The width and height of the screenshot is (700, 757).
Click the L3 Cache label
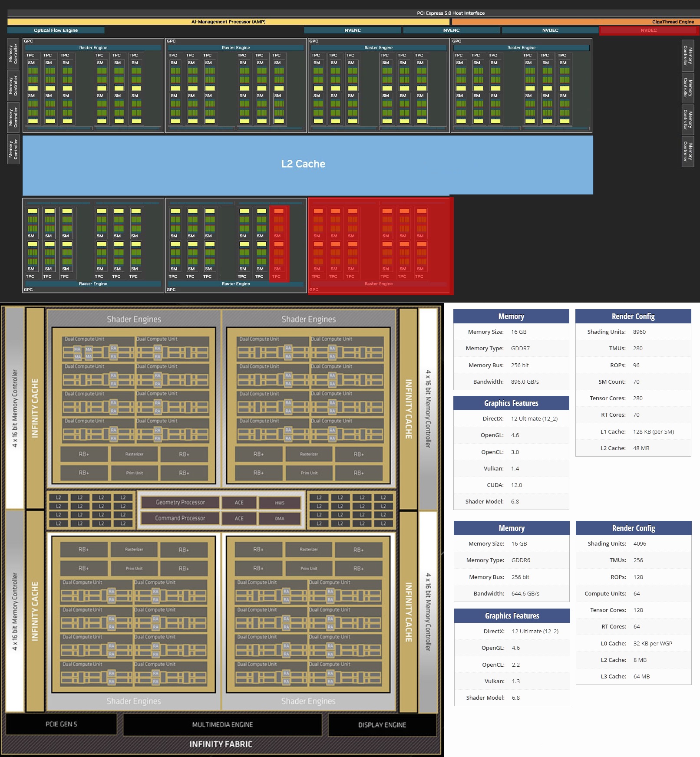click(x=614, y=677)
